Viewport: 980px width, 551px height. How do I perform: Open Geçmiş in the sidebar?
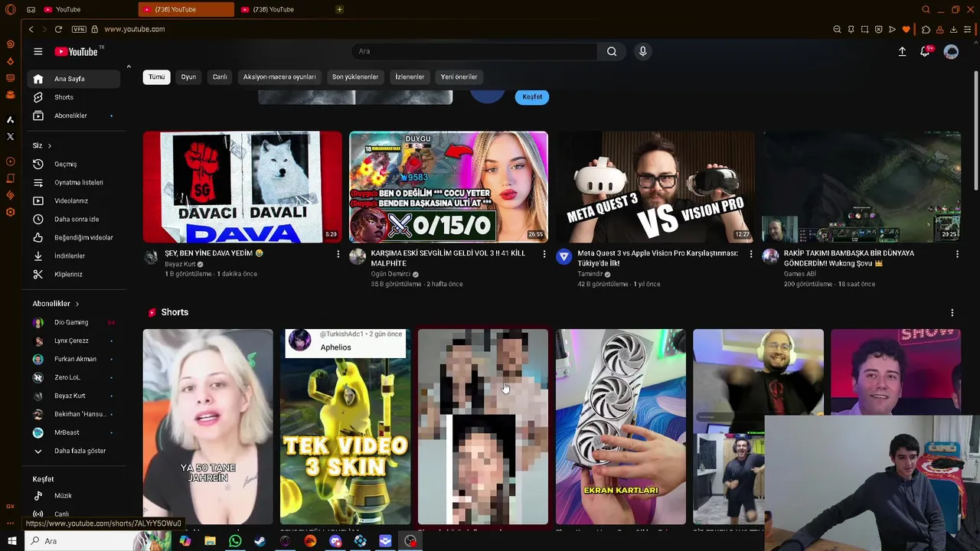coord(73,164)
